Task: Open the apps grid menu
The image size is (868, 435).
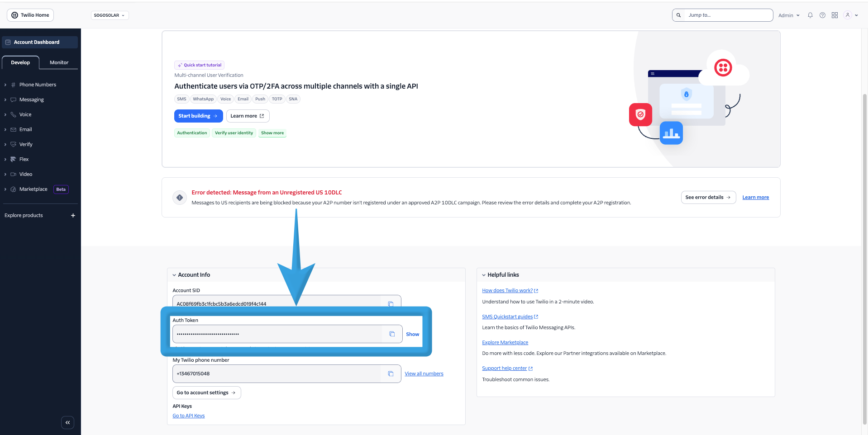Action: point(835,15)
